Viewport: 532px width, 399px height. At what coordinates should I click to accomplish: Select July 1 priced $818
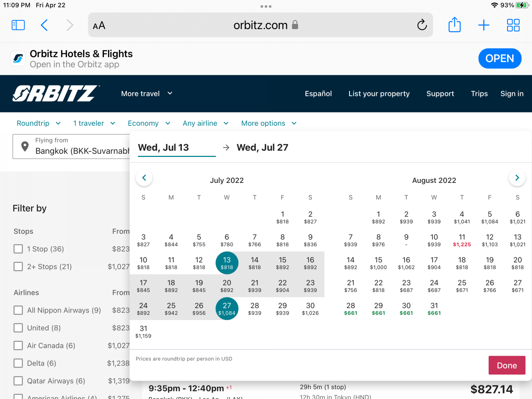point(282,218)
